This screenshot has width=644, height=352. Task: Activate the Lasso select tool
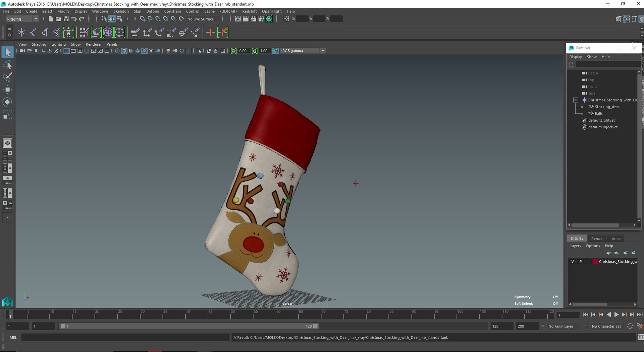(x=7, y=65)
